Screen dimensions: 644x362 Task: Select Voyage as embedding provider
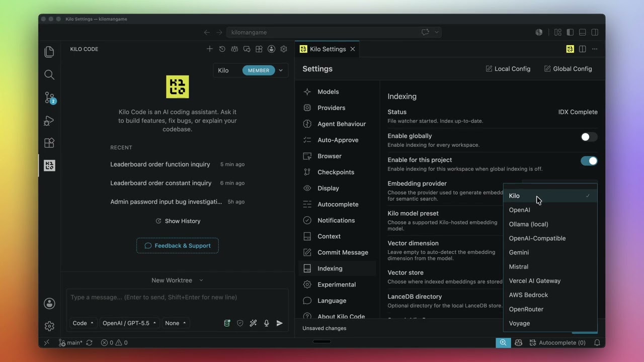(550, 323)
